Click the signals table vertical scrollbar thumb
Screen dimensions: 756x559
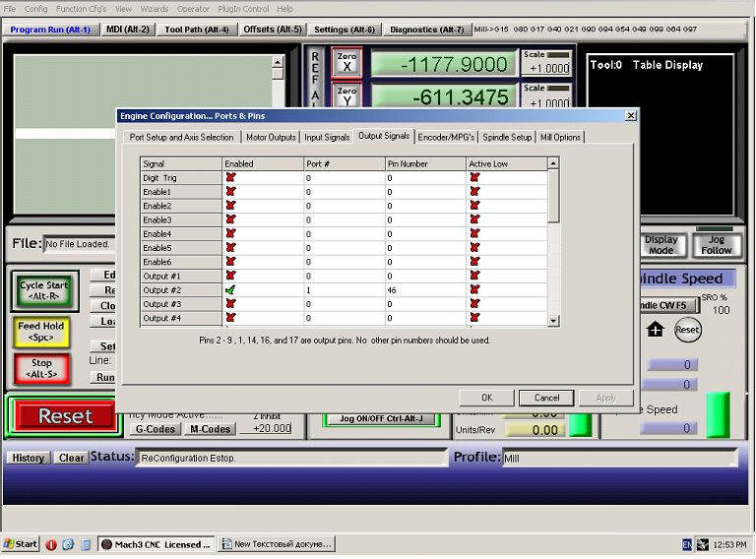(553, 196)
